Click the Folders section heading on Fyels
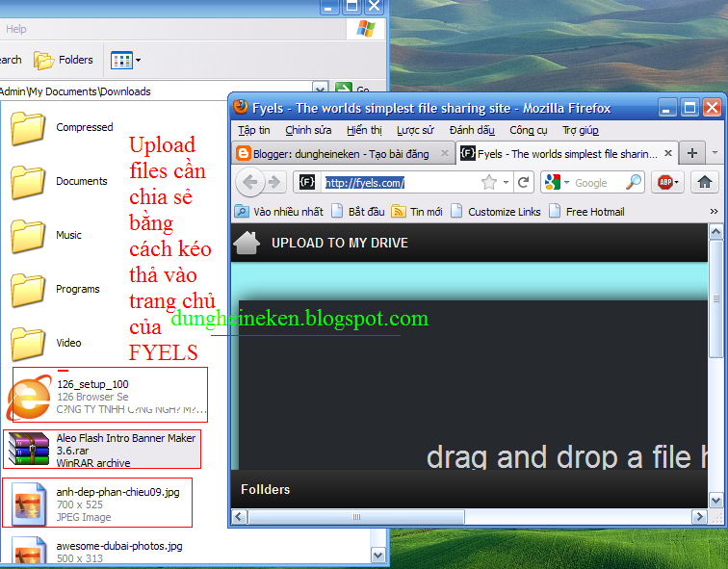This screenshot has height=569, width=728. click(x=265, y=489)
